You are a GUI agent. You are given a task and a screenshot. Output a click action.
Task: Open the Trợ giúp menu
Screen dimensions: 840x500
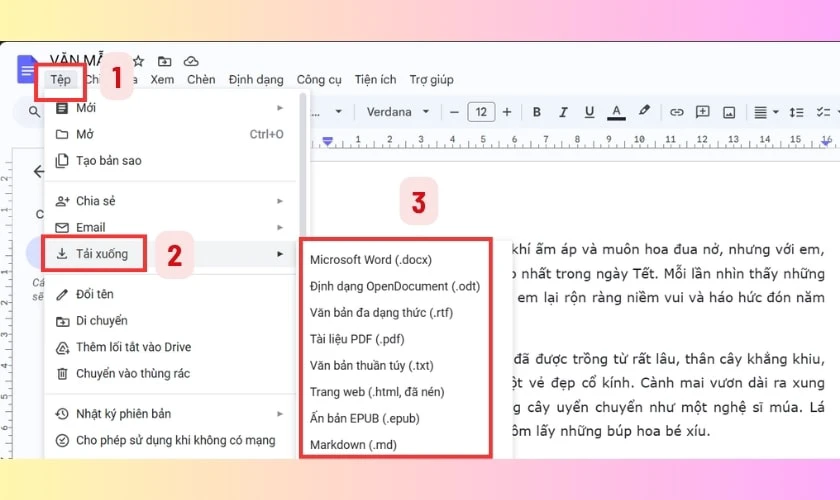click(x=431, y=80)
